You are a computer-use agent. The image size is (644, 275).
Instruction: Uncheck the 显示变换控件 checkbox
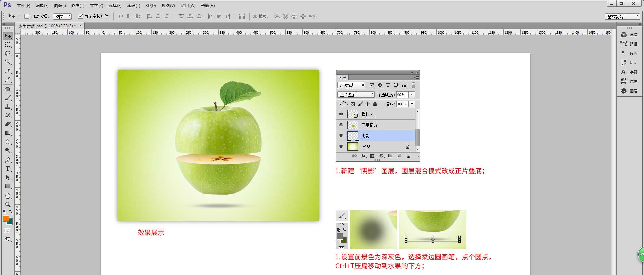80,16
